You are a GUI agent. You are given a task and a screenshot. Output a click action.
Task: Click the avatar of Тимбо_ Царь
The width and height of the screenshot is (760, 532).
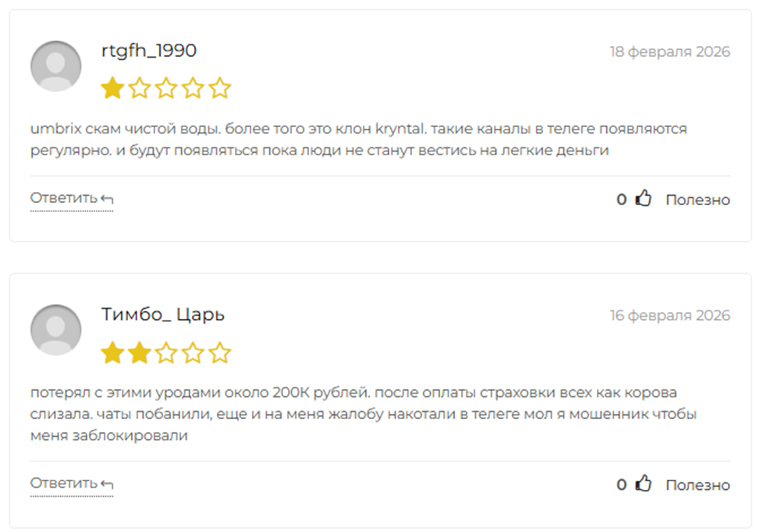coord(55,330)
